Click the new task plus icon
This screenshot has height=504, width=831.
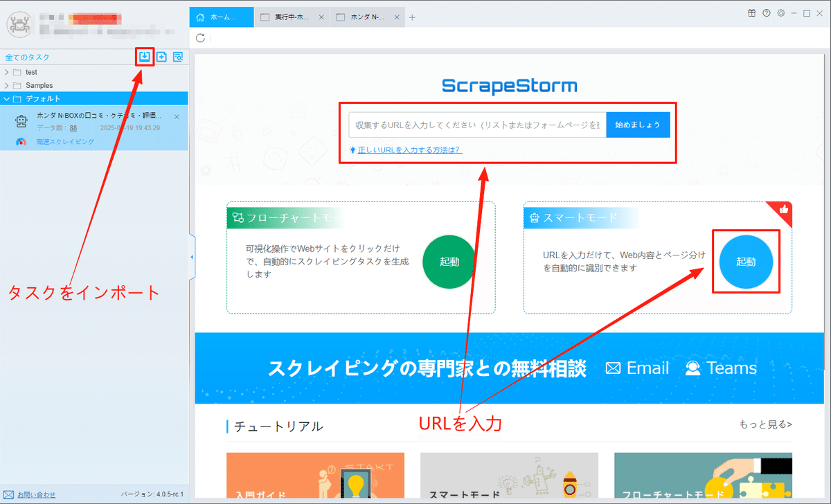161,57
